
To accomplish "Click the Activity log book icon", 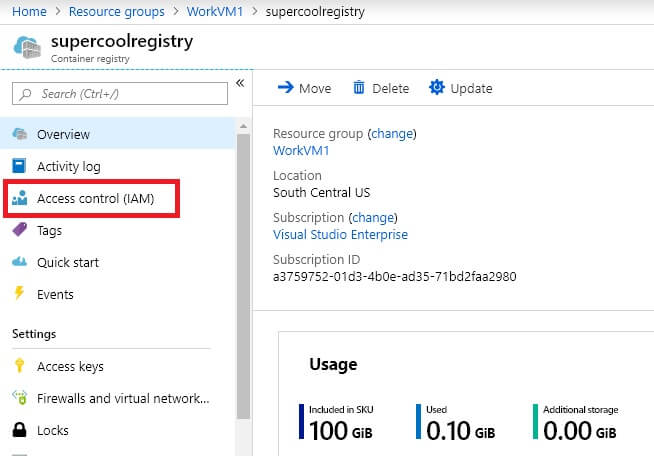I will pos(19,166).
